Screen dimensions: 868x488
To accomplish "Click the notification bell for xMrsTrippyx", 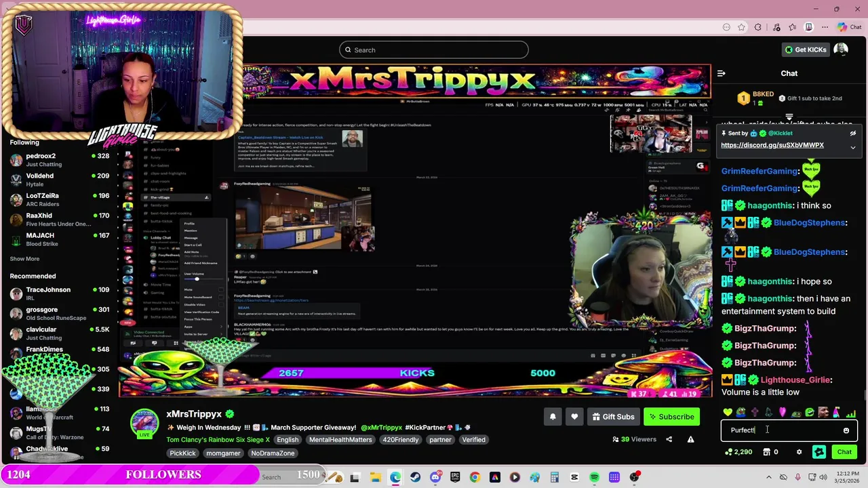I will coord(553,417).
